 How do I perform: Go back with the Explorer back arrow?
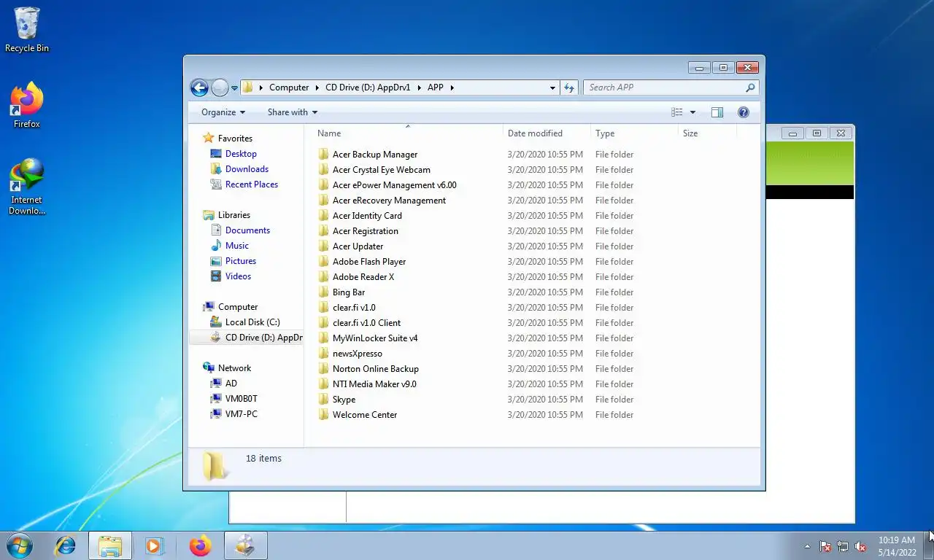(199, 87)
